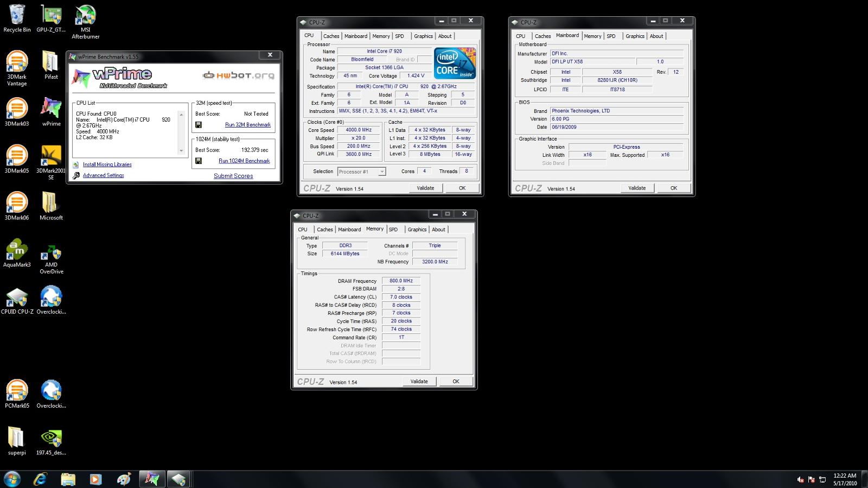This screenshot has width=868, height=488.
Task: Click the muted volume icon in the system tray
Action: coord(801,480)
